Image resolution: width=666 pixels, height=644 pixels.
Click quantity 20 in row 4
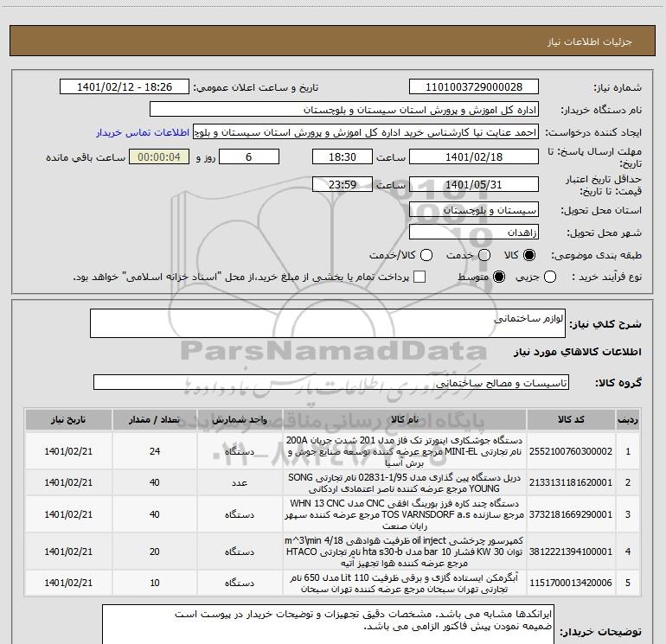pyautogui.click(x=155, y=552)
